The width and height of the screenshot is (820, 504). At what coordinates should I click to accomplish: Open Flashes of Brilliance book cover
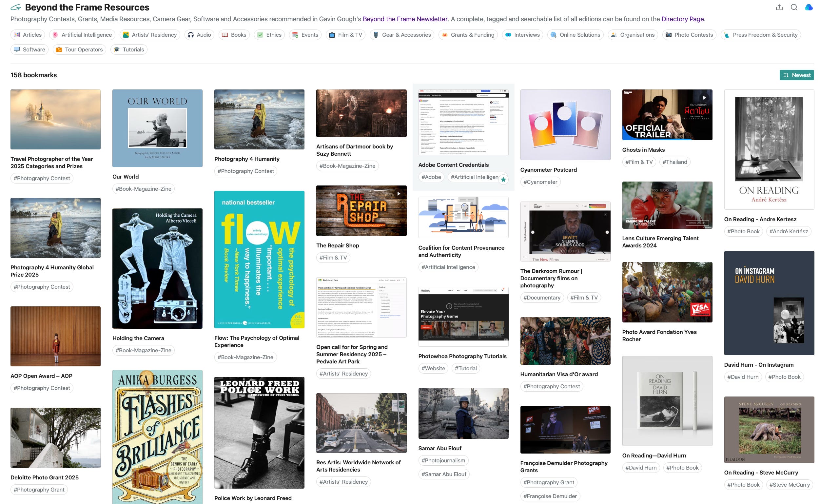(157, 437)
